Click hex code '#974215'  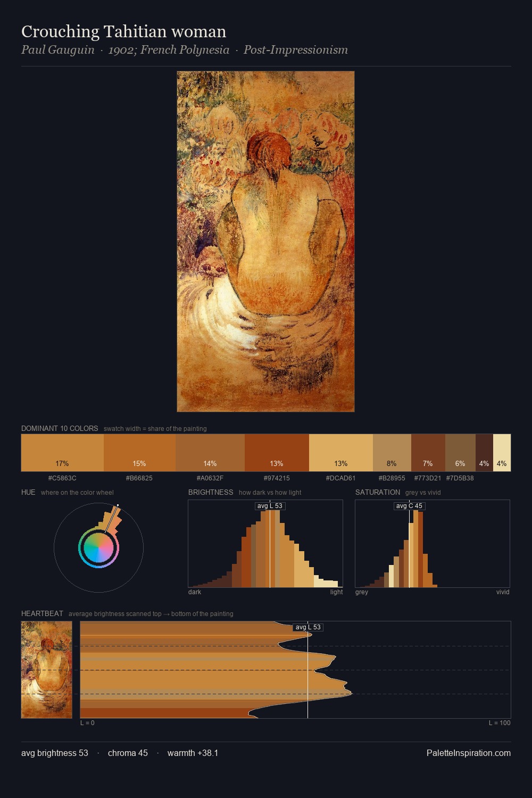(x=277, y=478)
